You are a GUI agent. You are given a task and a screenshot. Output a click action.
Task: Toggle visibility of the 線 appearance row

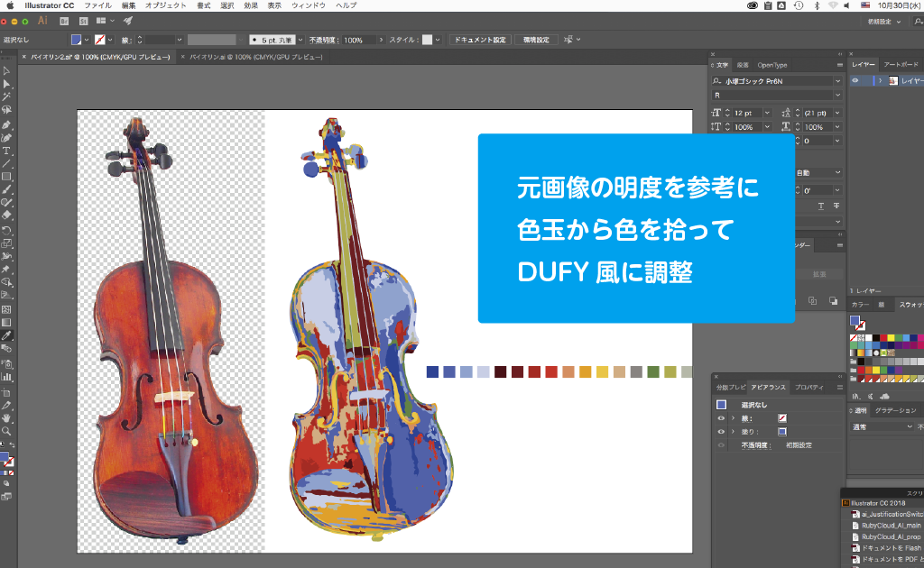pos(721,418)
